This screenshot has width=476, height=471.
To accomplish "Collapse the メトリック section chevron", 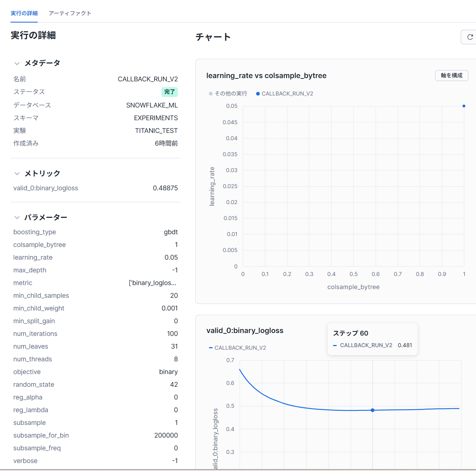I will point(17,174).
